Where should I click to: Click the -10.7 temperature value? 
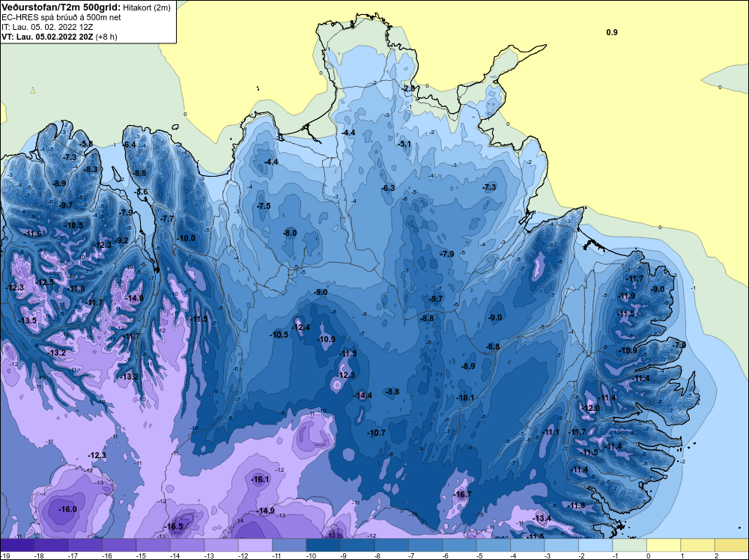point(376,433)
